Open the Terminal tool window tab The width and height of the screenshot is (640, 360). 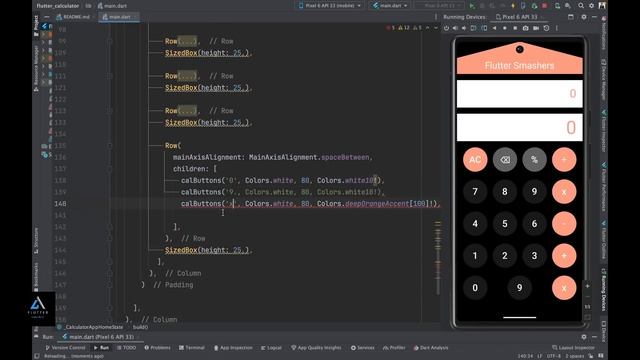point(191,348)
